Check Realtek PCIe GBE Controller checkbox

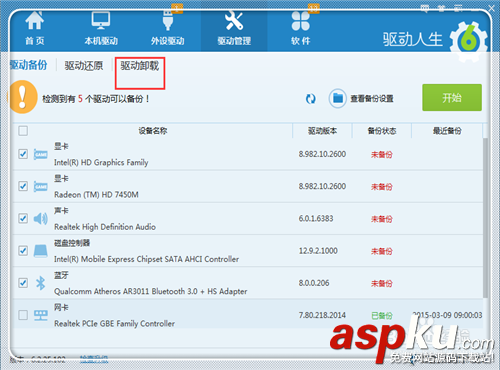[23, 315]
